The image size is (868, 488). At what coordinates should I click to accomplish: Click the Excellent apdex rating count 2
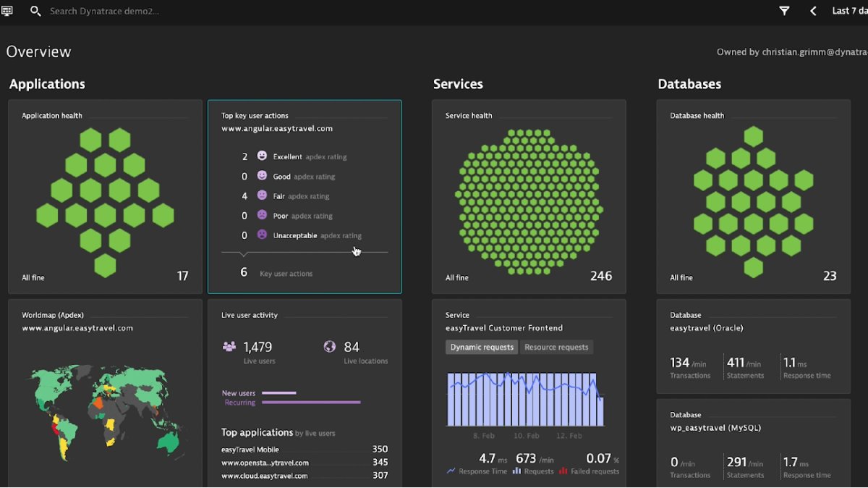[x=244, y=156]
